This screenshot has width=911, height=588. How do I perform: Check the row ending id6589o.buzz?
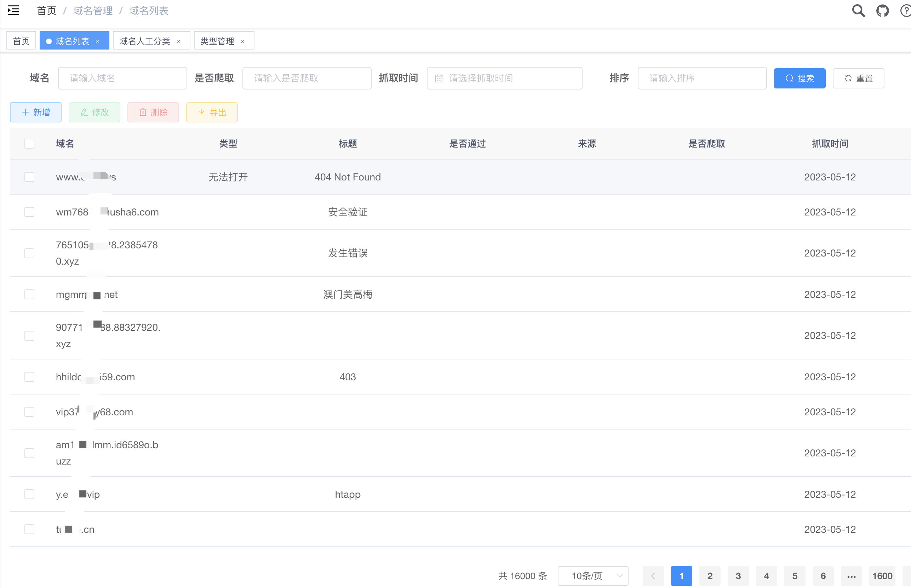[x=29, y=453]
